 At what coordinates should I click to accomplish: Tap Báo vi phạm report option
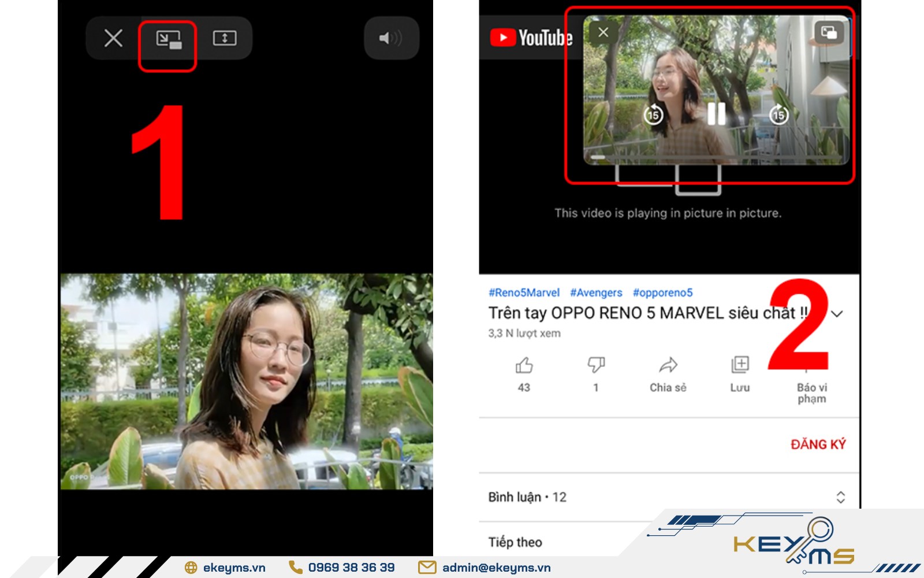pyautogui.click(x=812, y=392)
